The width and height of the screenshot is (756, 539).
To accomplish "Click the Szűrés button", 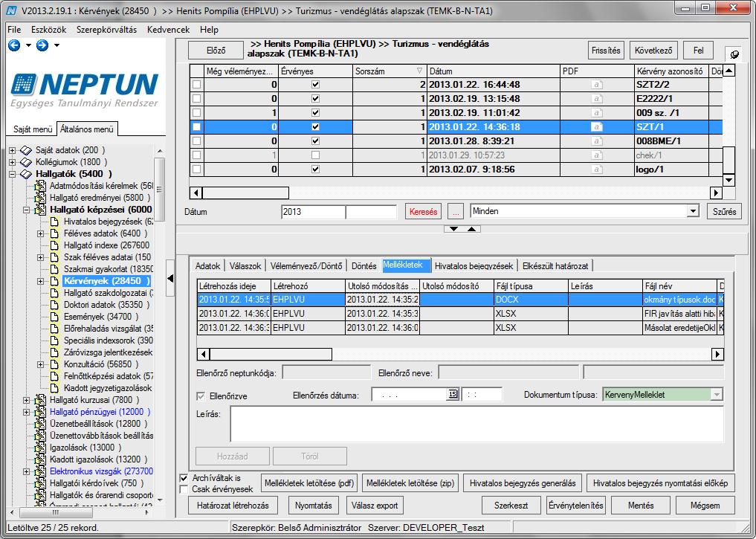I will [724, 211].
